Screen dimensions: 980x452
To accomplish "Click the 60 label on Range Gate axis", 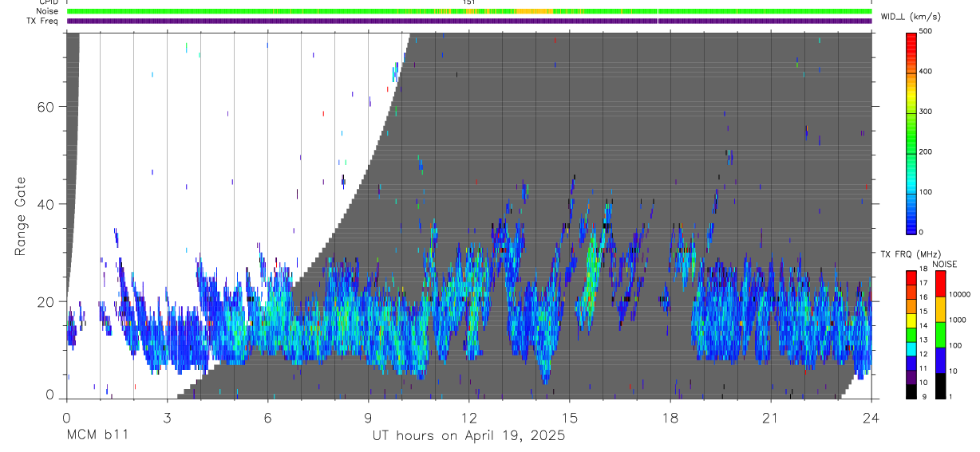I will (44, 107).
